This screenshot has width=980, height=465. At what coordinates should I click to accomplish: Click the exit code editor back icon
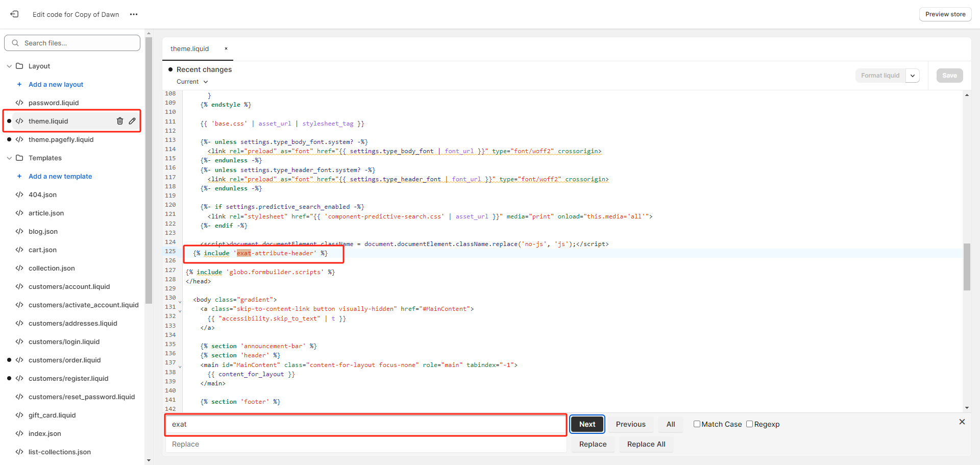tap(14, 14)
